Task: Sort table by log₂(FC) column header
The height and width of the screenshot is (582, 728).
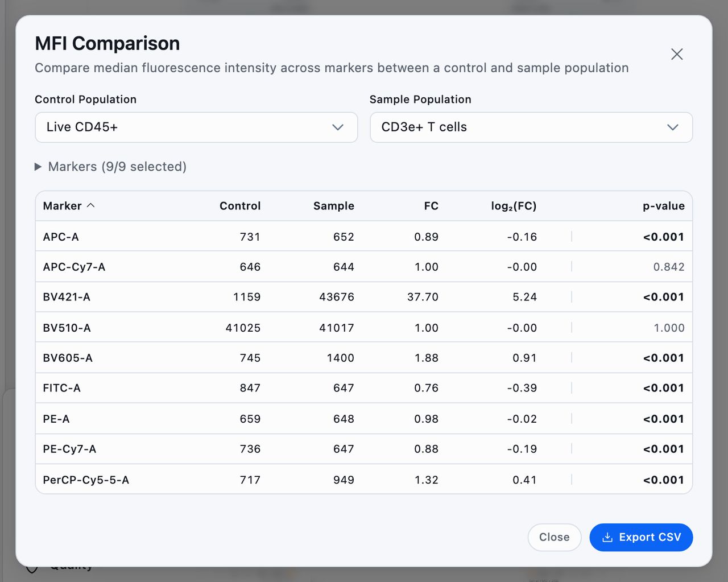Action: click(x=514, y=206)
